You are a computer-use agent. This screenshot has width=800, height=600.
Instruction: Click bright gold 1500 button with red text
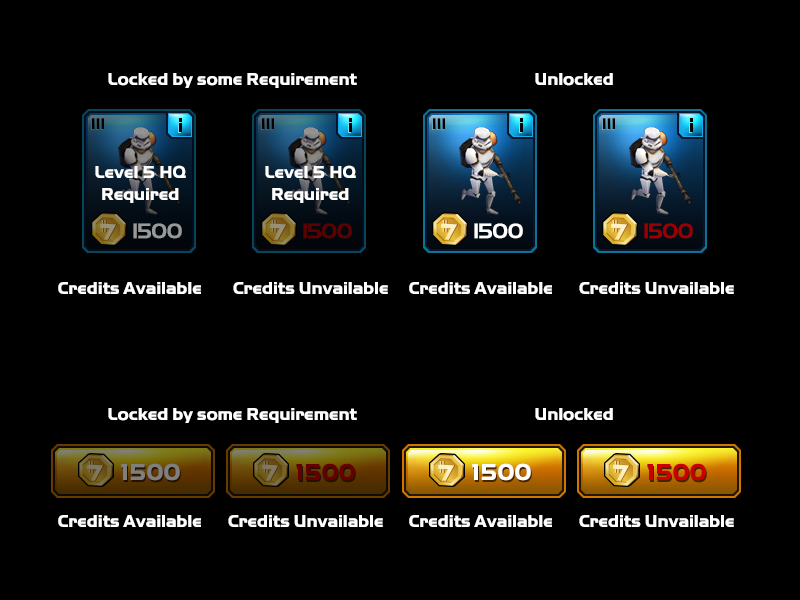[659, 471]
